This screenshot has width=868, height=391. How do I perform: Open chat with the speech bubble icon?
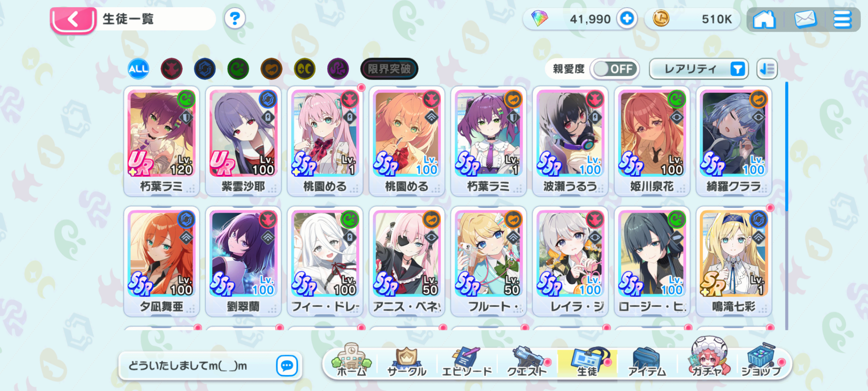(x=287, y=366)
